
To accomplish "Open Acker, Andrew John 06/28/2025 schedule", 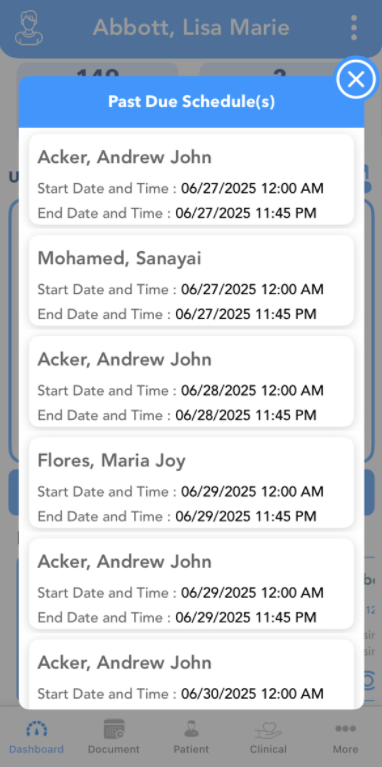I will click(x=191, y=381).
